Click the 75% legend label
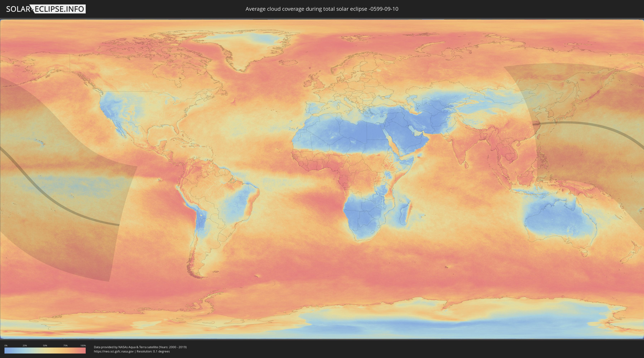The width and height of the screenshot is (644, 358). (65, 345)
